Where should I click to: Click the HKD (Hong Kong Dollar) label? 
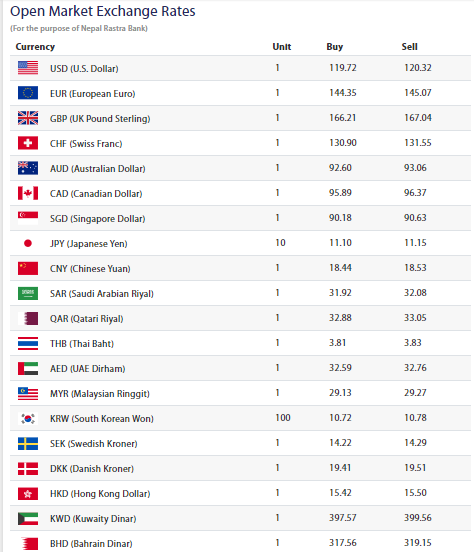(100, 494)
